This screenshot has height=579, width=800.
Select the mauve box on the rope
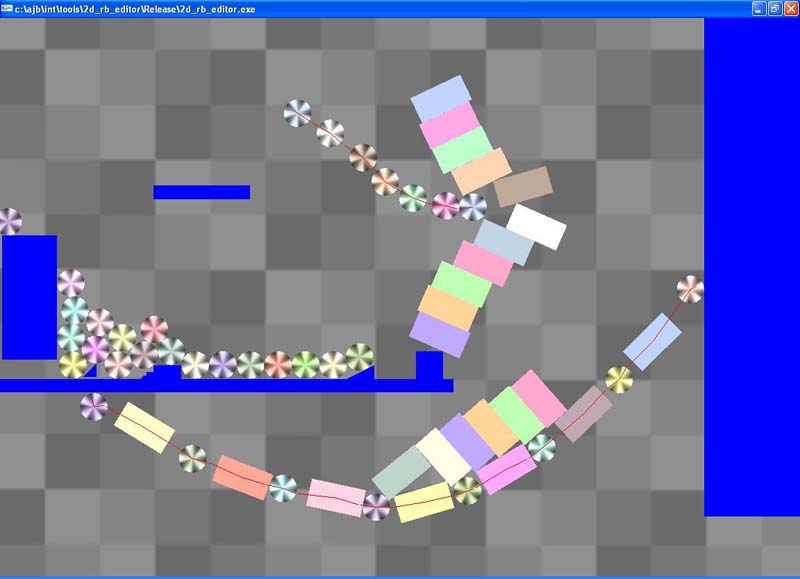coord(584,414)
